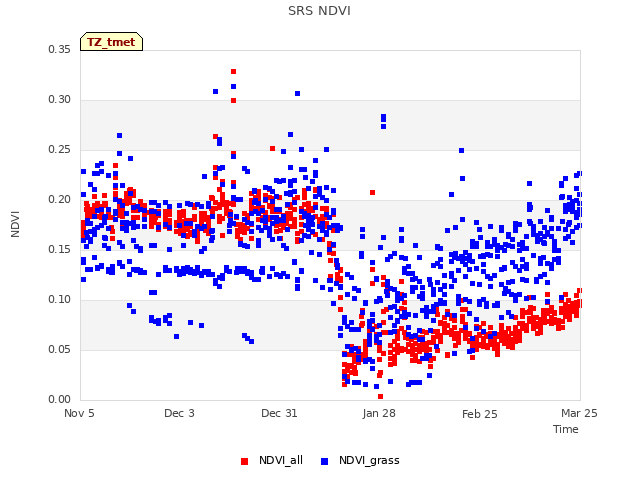Select the lone red point at 0.21 before Jan 28
The height and width of the screenshot is (480, 640).
(x=372, y=192)
